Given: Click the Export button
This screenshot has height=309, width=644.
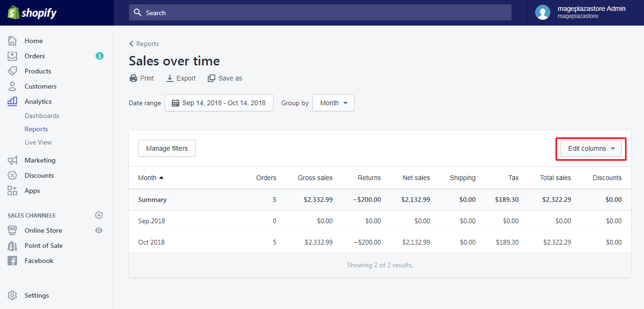Looking at the screenshot, I should [181, 78].
